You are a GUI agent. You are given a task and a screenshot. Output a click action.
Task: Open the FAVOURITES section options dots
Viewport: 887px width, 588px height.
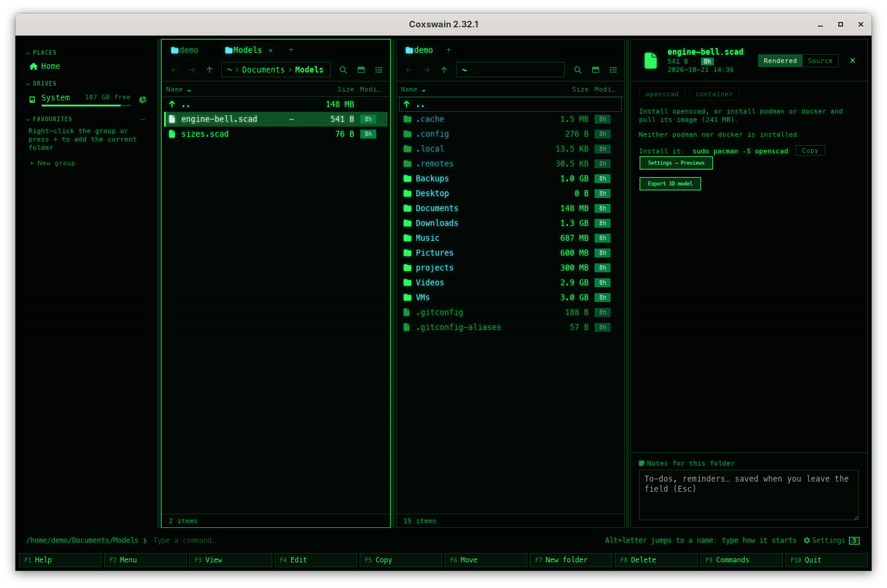coord(143,120)
